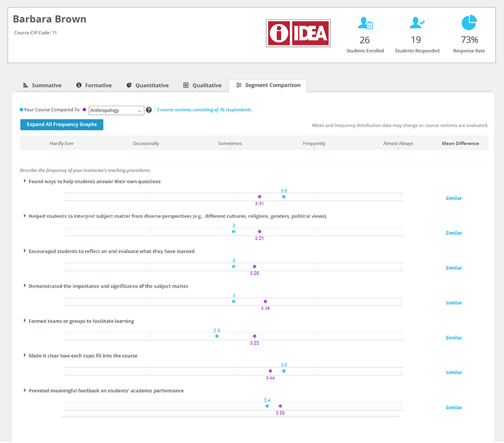
Task: Click the purple 3.38 comparison data point
Action: click(x=266, y=301)
